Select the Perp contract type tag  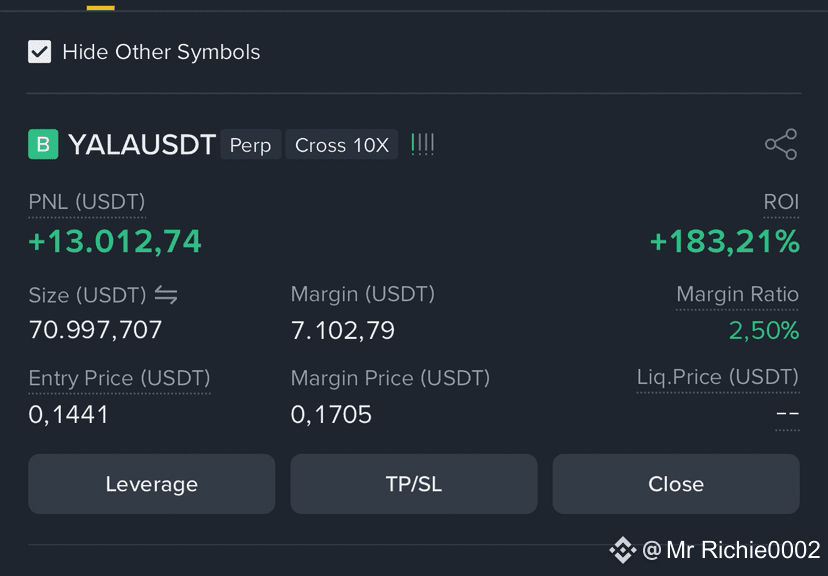tap(250, 145)
